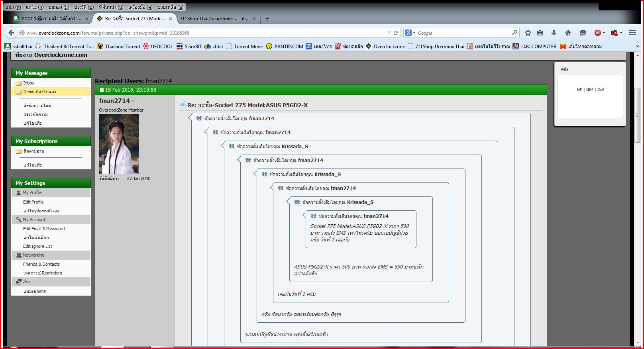Open the bookmarks list icon
The width and height of the screenshot is (644, 349).
[540, 33]
